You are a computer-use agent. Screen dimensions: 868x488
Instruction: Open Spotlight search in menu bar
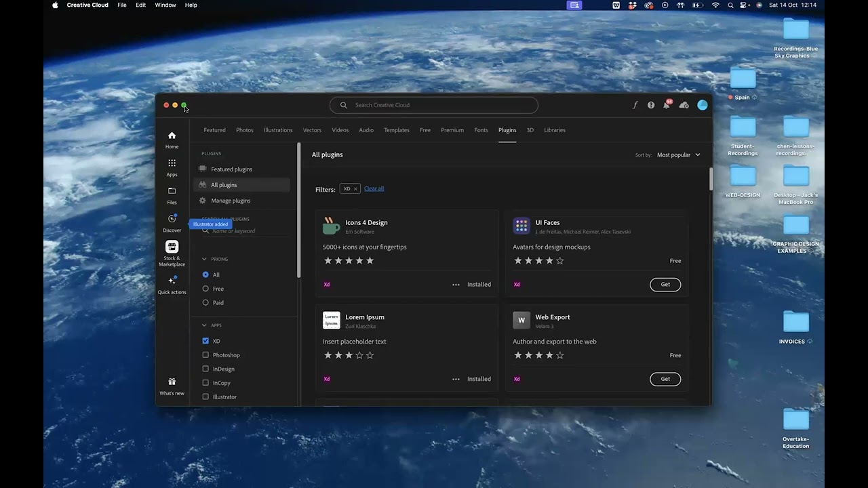coord(730,5)
